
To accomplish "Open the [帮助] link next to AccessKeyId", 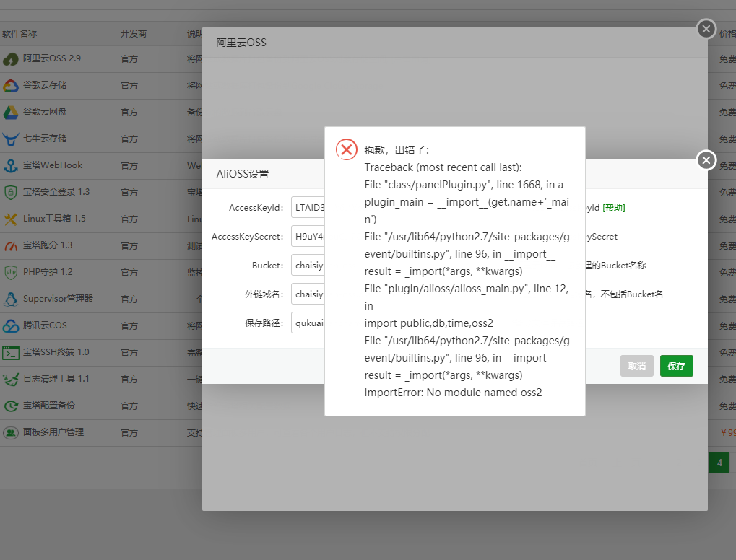I will pos(613,208).
